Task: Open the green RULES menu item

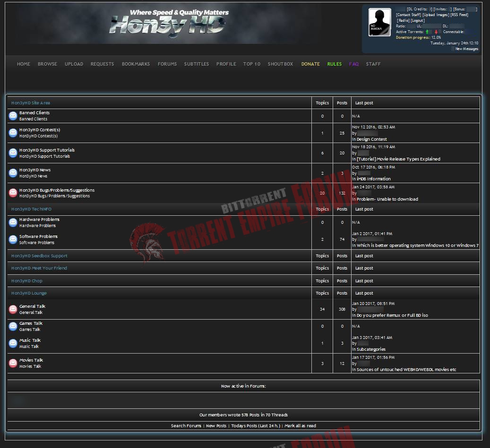Action: tap(335, 64)
